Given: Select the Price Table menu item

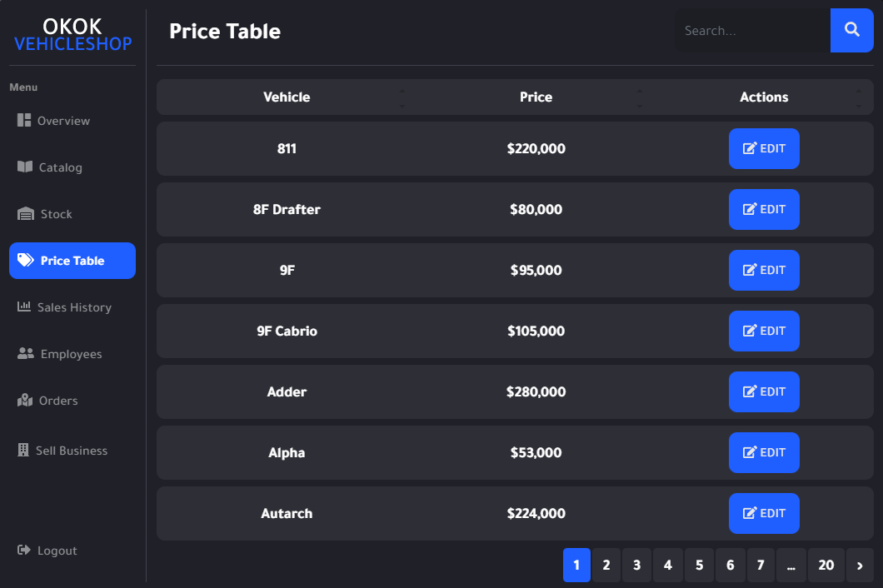Looking at the screenshot, I should (x=72, y=261).
